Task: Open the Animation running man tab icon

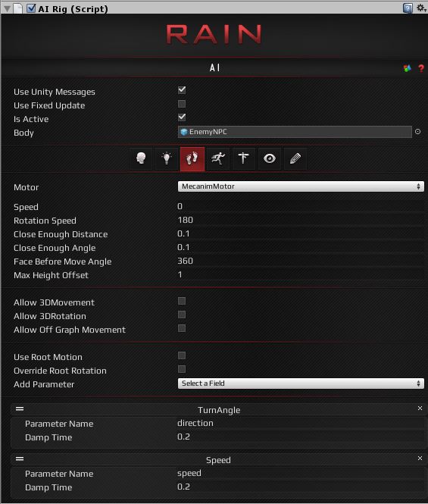Action: [218, 158]
